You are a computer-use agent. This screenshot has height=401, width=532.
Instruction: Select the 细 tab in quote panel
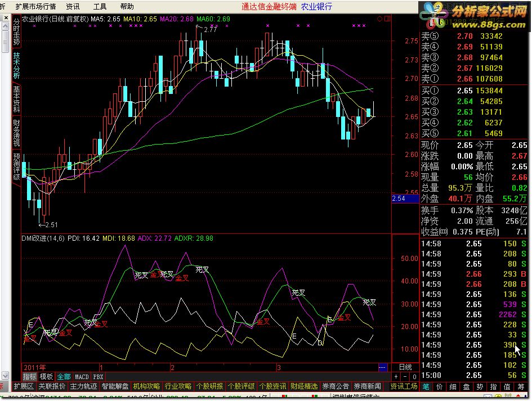(453, 387)
